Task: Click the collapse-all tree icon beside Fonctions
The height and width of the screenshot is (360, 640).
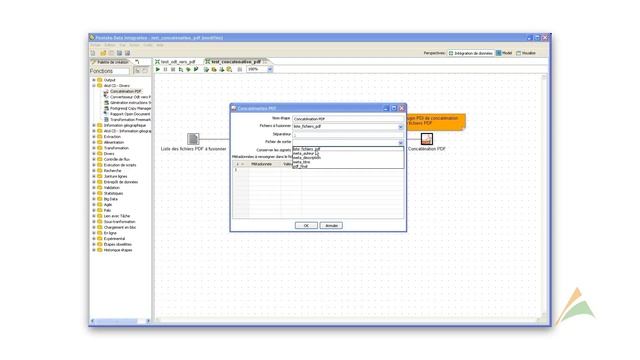Action: coord(145,71)
